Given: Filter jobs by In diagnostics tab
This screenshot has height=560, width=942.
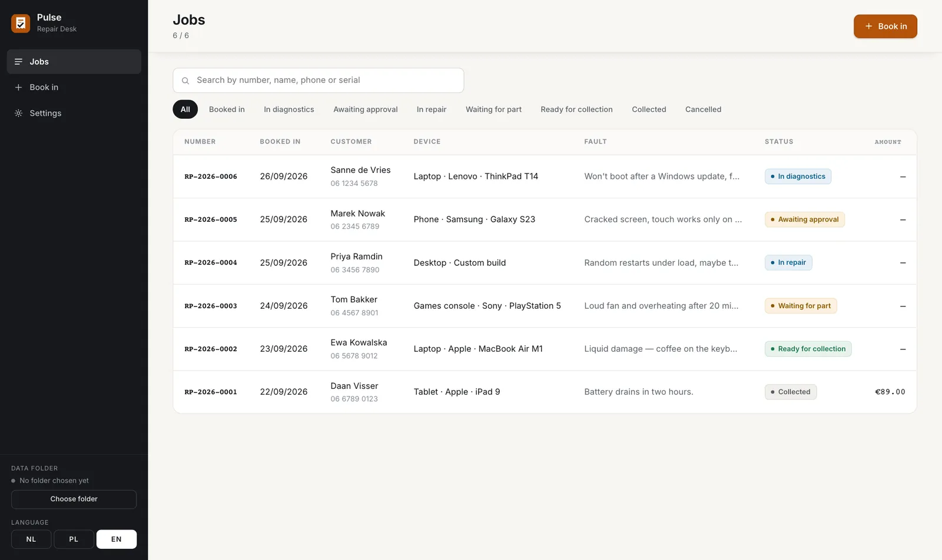Looking at the screenshot, I should pos(289,109).
